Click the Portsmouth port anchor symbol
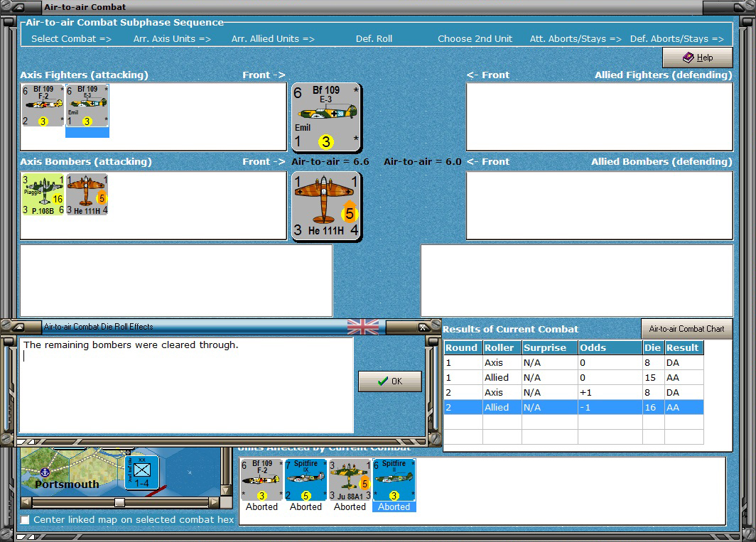The height and width of the screenshot is (542, 756). tap(45, 472)
